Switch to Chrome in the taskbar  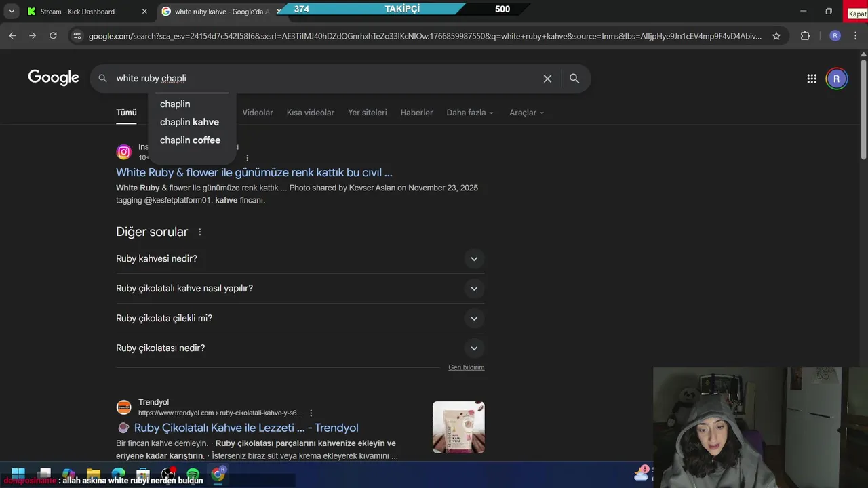click(218, 474)
